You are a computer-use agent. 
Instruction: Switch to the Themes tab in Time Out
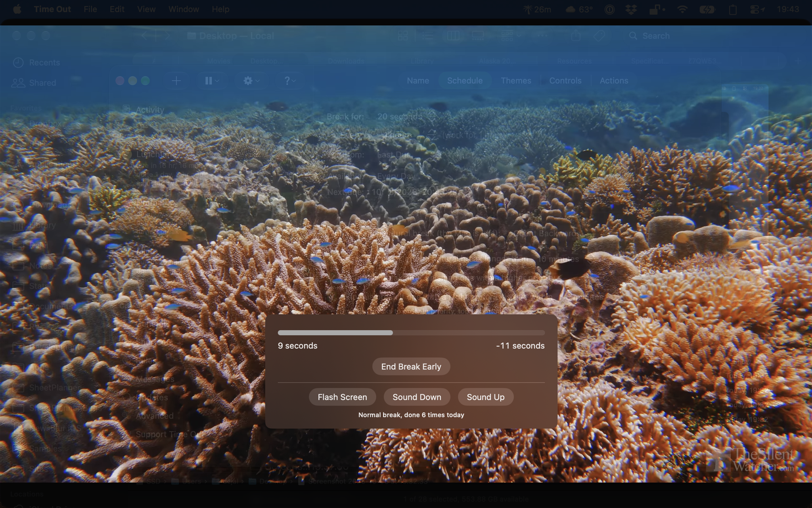coord(516,81)
